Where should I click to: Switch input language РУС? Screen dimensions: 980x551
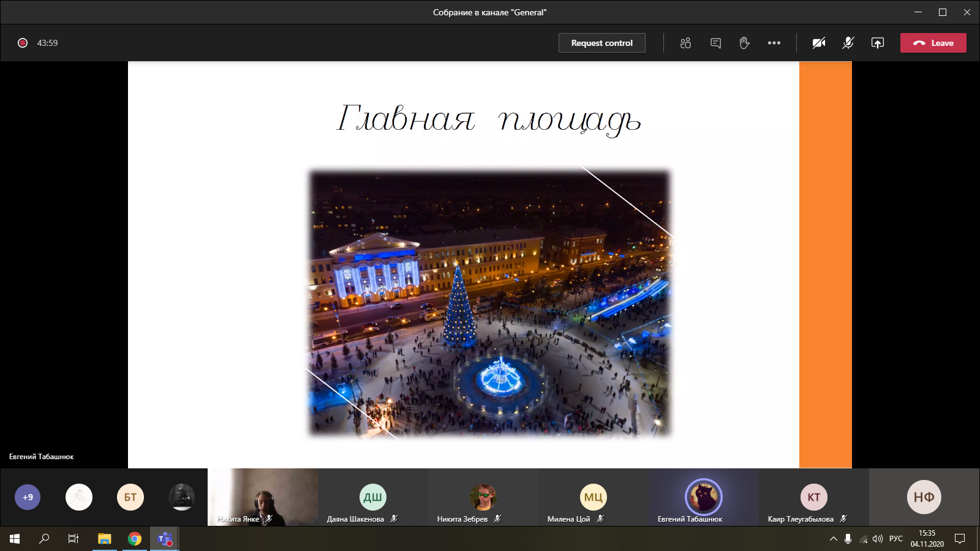pos(896,539)
